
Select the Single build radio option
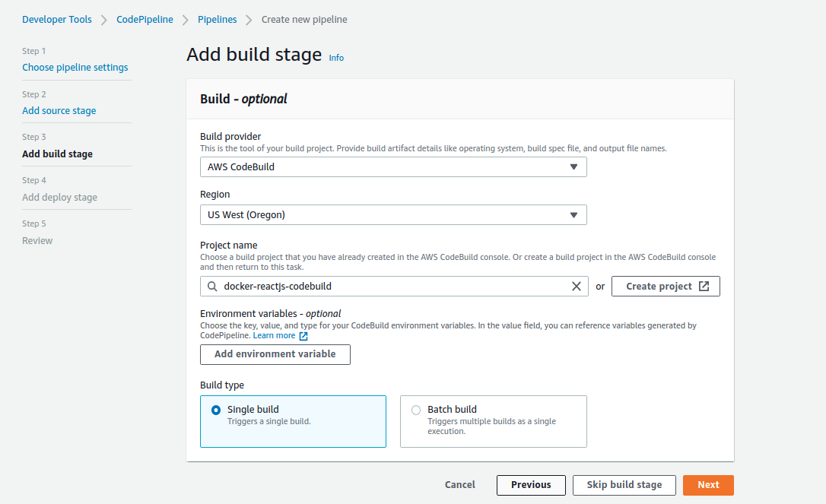tap(216, 410)
